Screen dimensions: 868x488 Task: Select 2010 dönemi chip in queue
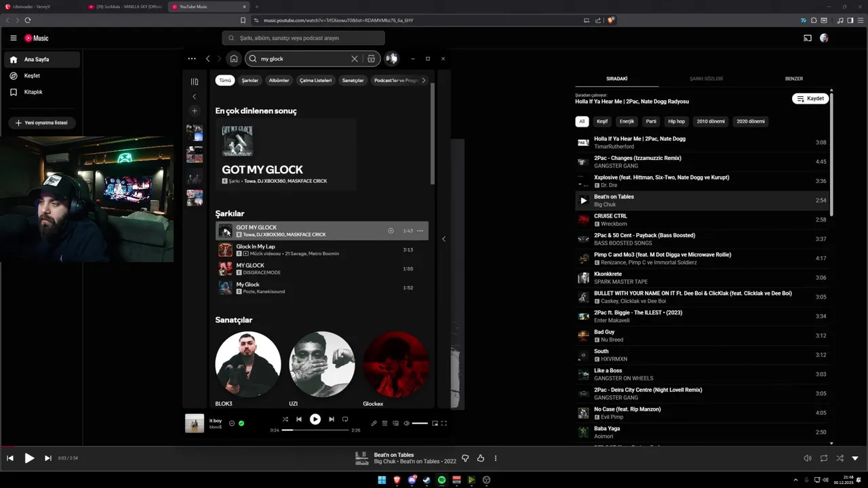pyautogui.click(x=711, y=122)
